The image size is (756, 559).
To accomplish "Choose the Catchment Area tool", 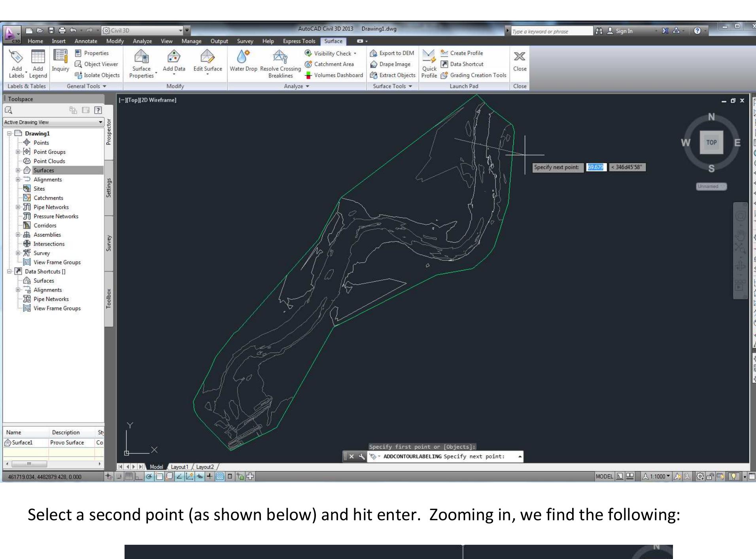I will (x=329, y=64).
